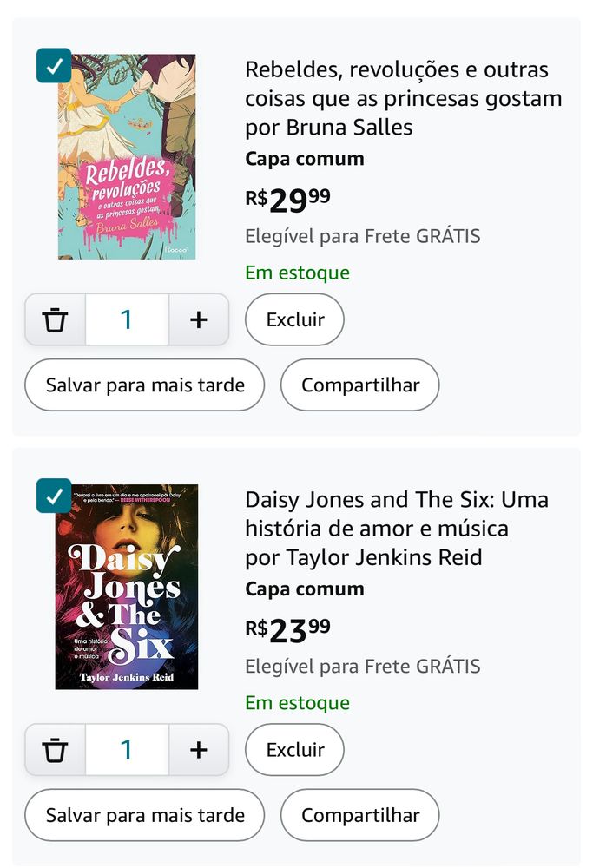Click Excluir for the Bruna Salles book
Image resolution: width=593 pixels, height=868 pixels.
294,320
